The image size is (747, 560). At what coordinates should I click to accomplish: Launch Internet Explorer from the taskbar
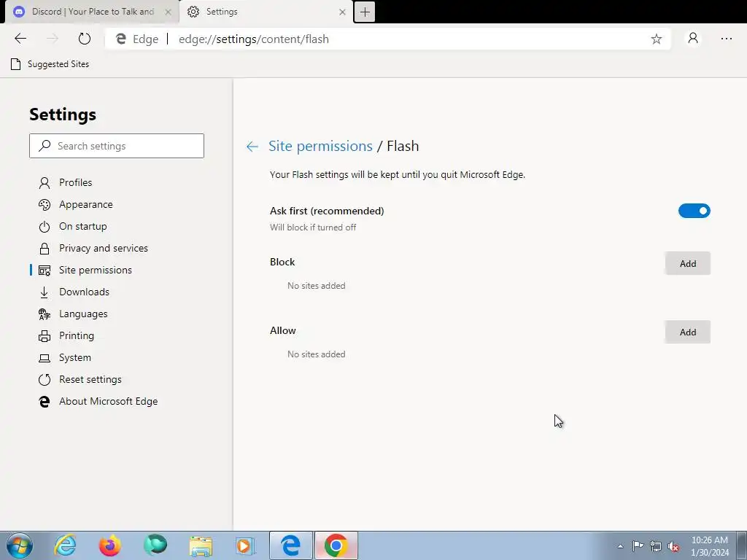click(x=65, y=545)
